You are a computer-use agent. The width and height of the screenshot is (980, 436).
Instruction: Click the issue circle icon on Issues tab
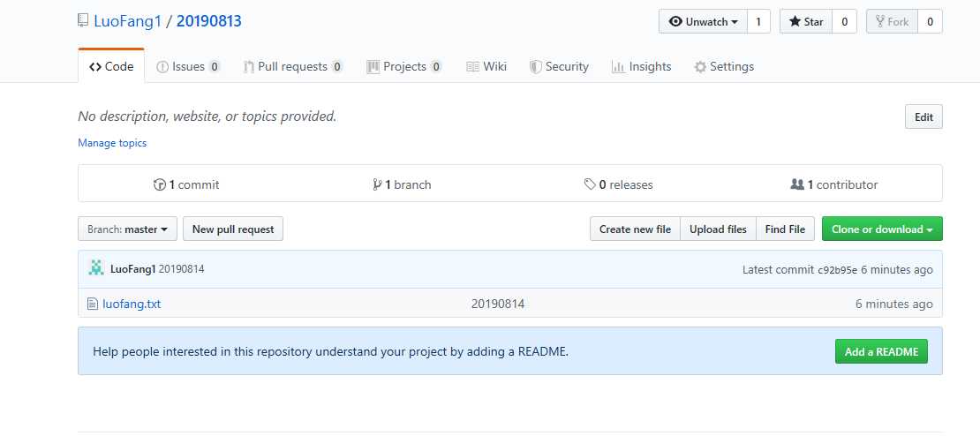162,67
